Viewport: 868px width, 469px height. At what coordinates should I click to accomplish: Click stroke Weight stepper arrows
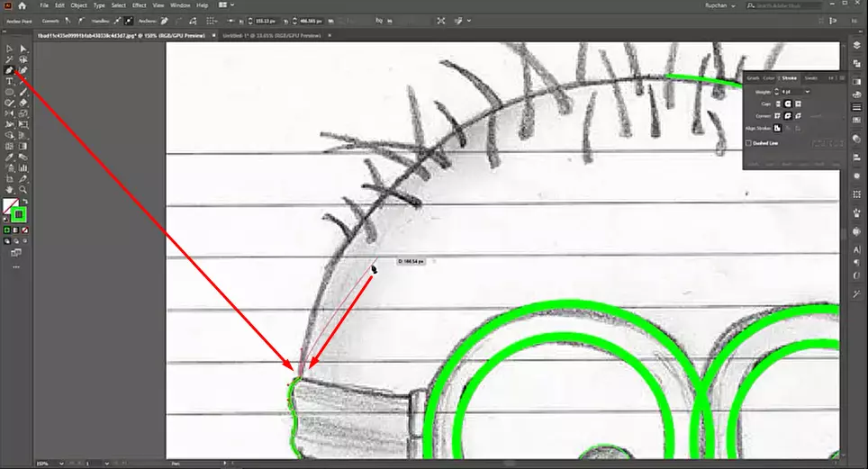click(x=777, y=91)
